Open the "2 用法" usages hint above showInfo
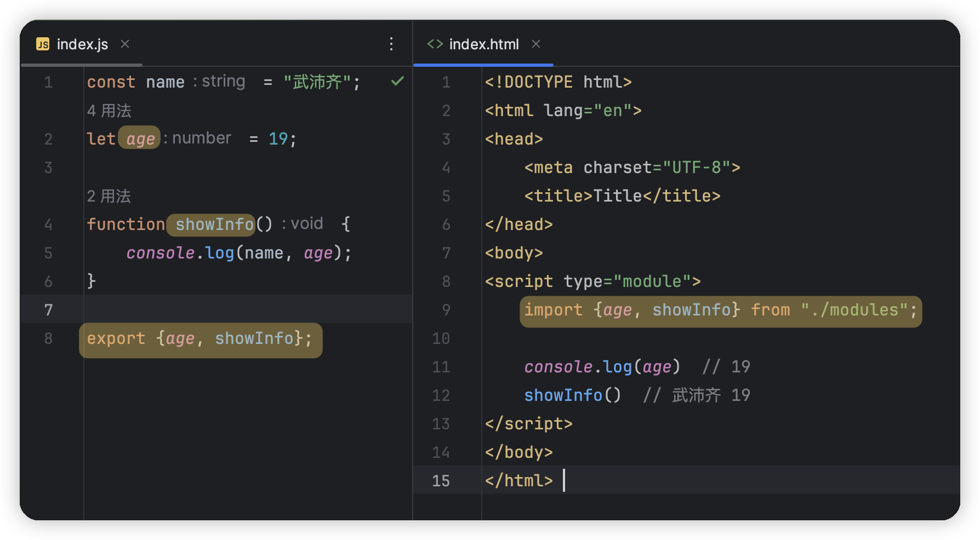This screenshot has width=980, height=540. pyautogui.click(x=109, y=196)
